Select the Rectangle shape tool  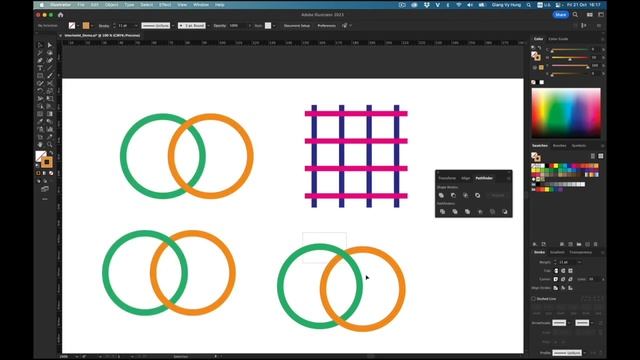[40, 76]
